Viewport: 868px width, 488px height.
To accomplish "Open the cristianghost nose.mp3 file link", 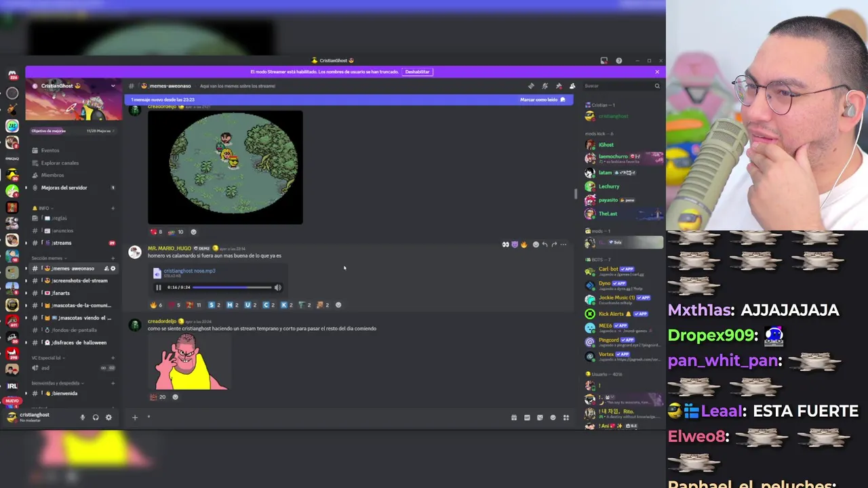I will 189,270.
